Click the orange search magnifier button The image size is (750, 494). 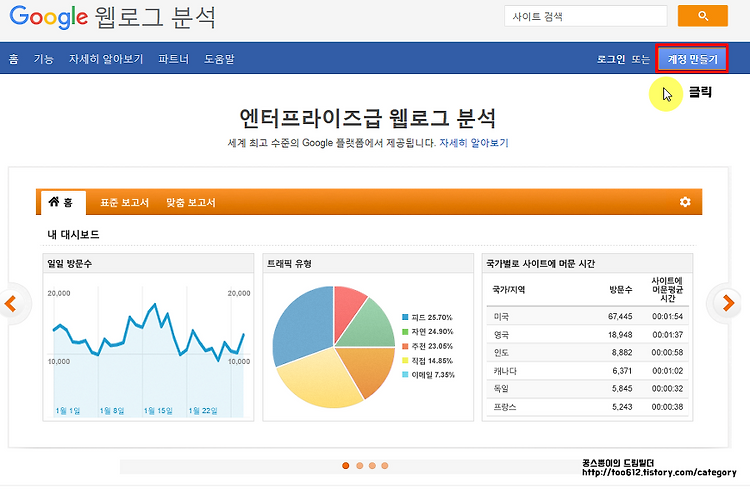703,16
